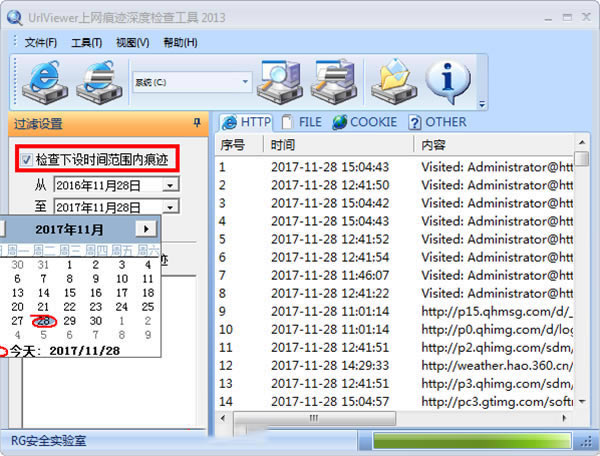Switch to the COOKIE tab
The image size is (600, 456).
[x=365, y=122]
